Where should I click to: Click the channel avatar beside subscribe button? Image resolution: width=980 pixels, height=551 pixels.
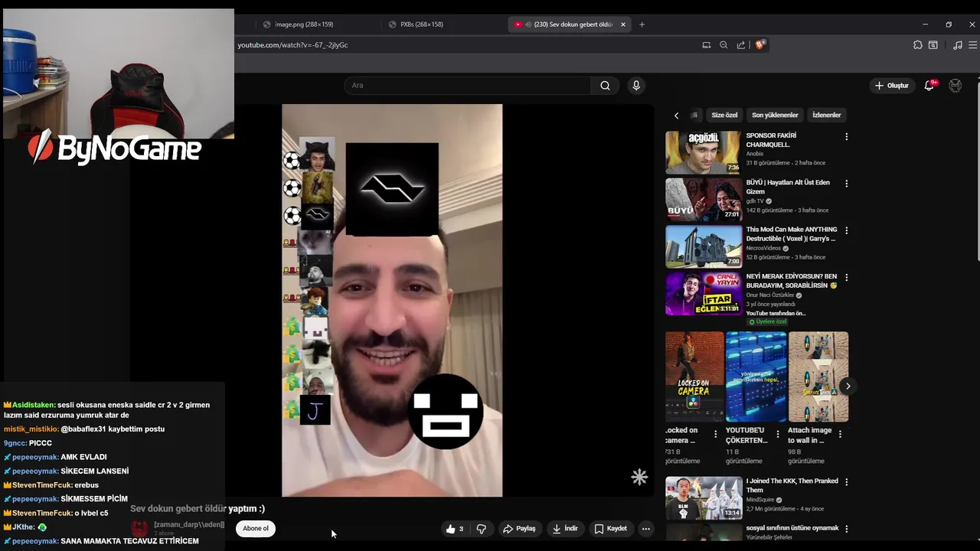(139, 528)
